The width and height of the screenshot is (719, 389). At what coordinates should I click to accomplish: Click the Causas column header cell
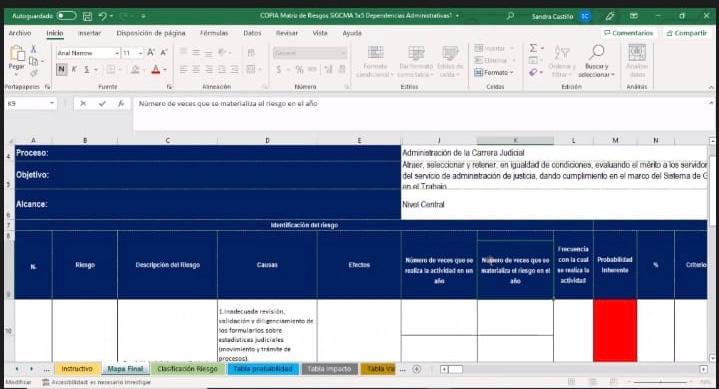(x=267, y=265)
